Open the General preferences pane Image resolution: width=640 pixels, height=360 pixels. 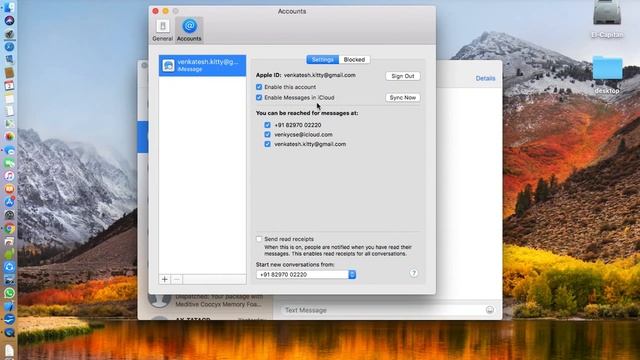(x=162, y=30)
